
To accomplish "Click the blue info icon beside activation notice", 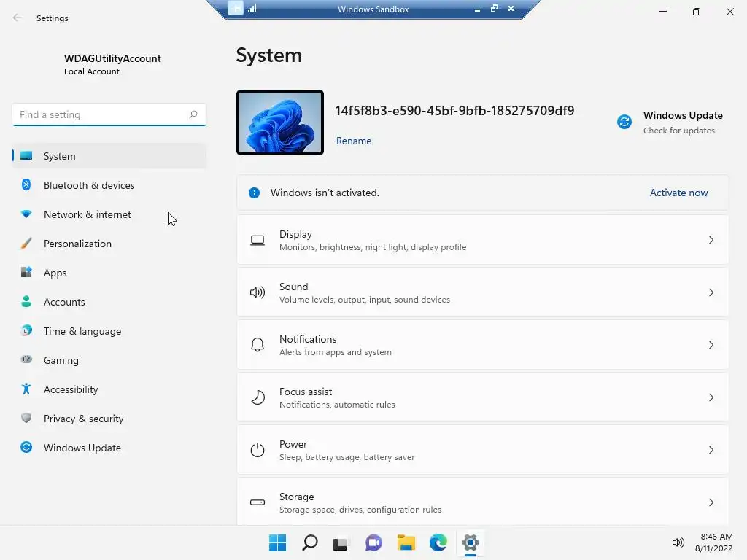I will pos(254,192).
